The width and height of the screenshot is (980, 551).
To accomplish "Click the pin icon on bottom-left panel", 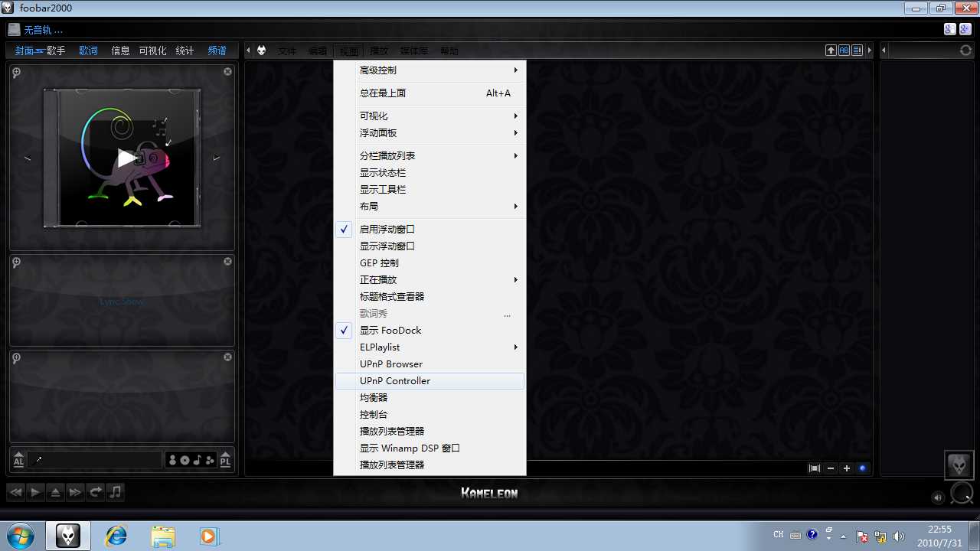I will [16, 358].
